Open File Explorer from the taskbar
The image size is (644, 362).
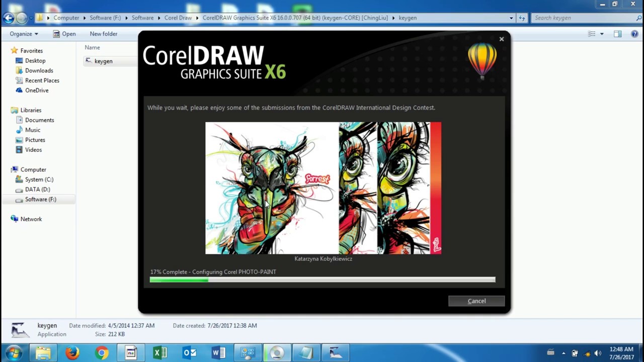(x=43, y=353)
